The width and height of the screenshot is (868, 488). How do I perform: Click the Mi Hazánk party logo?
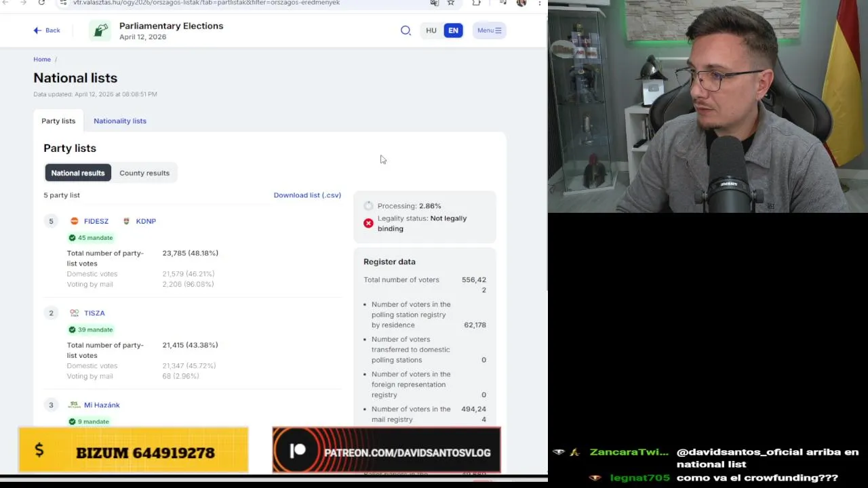[75, 405]
